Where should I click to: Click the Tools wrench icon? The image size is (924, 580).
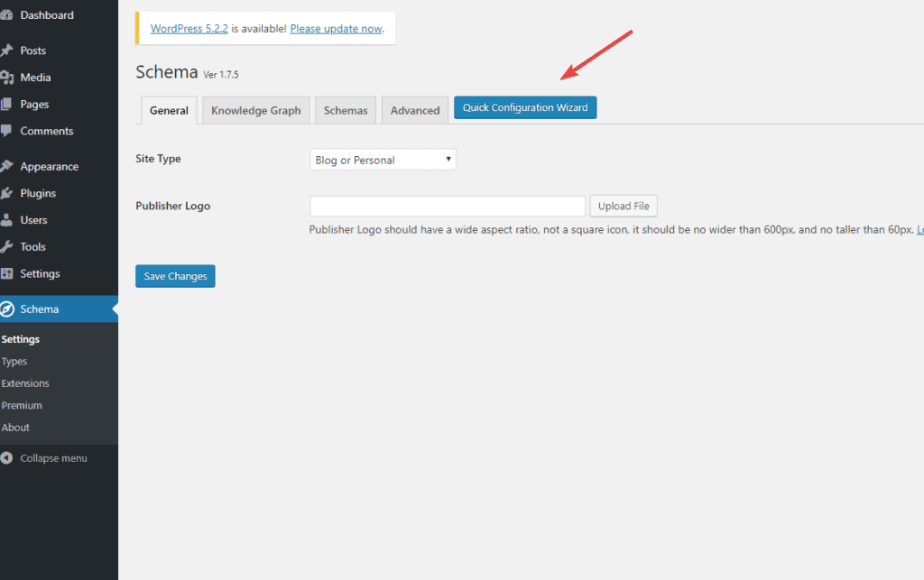tap(6, 247)
